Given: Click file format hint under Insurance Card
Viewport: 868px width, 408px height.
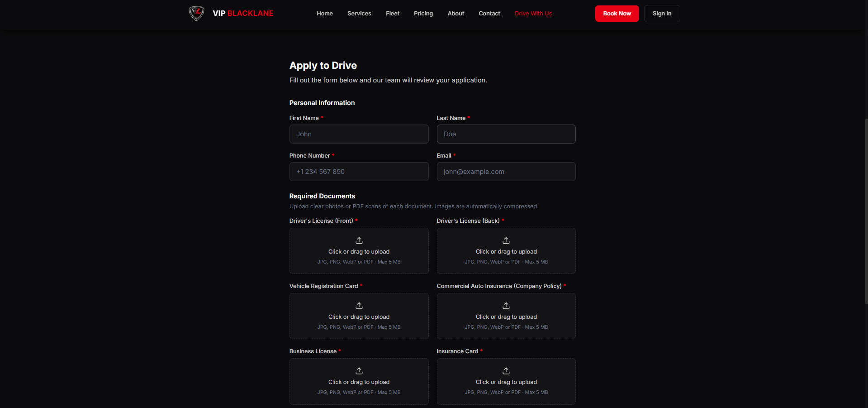Looking at the screenshot, I should tap(506, 393).
